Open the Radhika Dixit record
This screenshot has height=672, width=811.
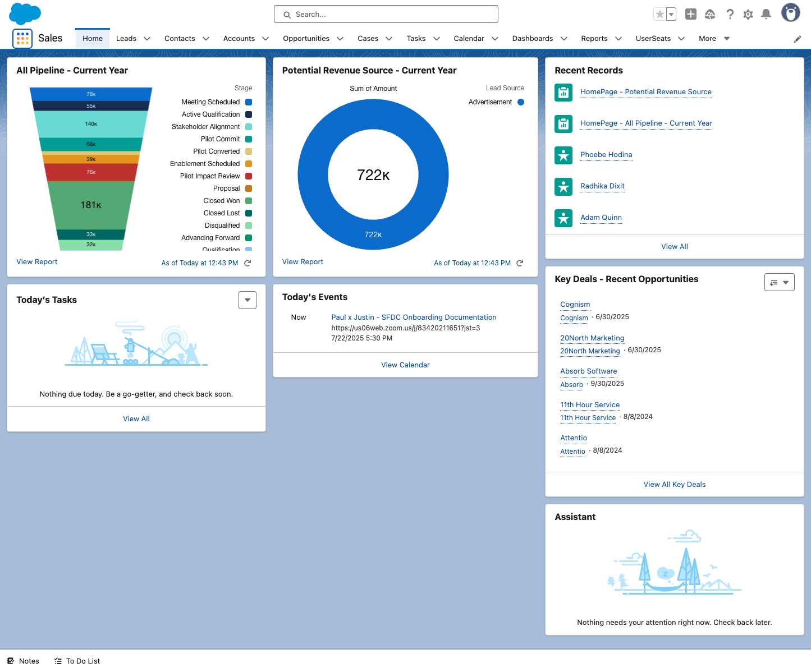[x=602, y=186]
